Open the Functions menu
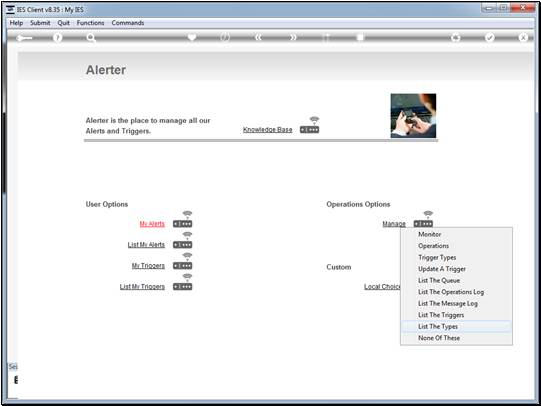Image resolution: width=541 pixels, height=406 pixels. click(x=90, y=23)
